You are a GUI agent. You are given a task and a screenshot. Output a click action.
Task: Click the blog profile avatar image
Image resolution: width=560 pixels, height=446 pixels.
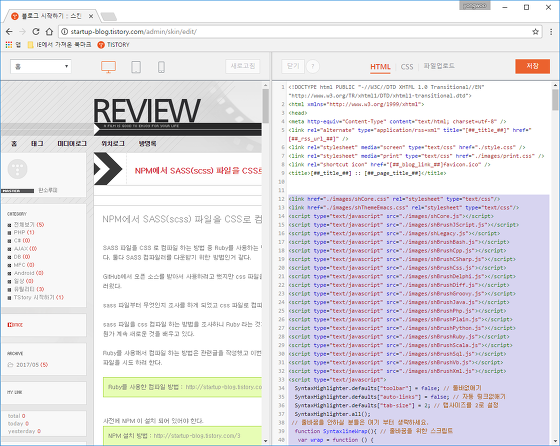click(17, 169)
